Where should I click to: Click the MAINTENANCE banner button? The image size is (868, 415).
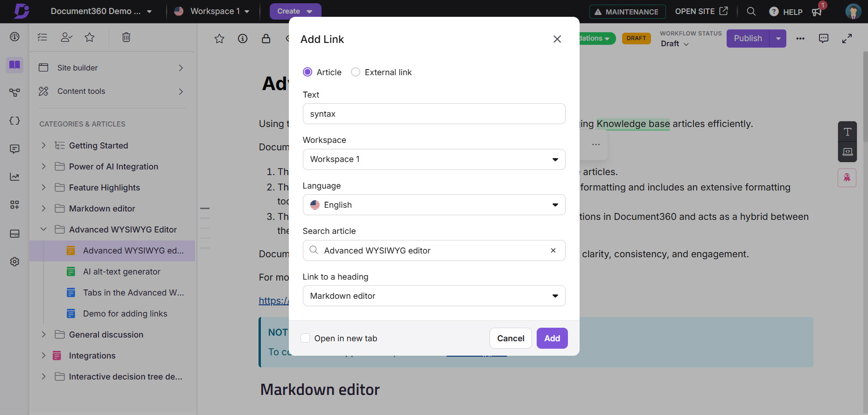(627, 12)
